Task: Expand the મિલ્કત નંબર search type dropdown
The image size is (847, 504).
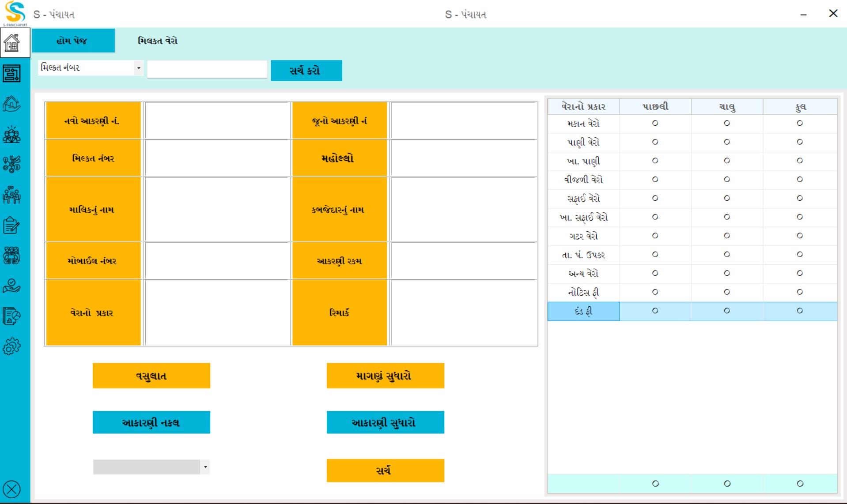Action: click(x=139, y=68)
